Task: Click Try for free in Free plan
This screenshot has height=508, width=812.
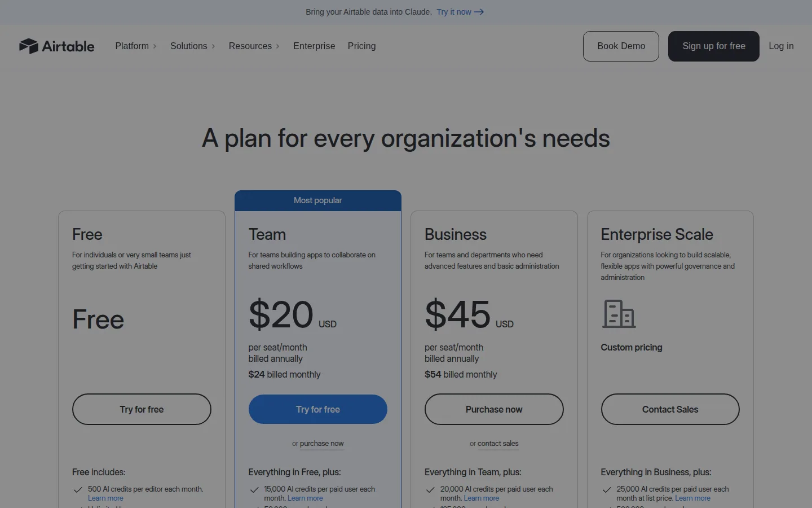Action: click(x=142, y=409)
